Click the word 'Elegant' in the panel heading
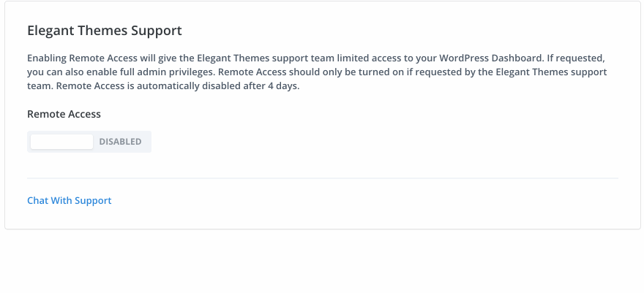644x293 pixels. 50,31
